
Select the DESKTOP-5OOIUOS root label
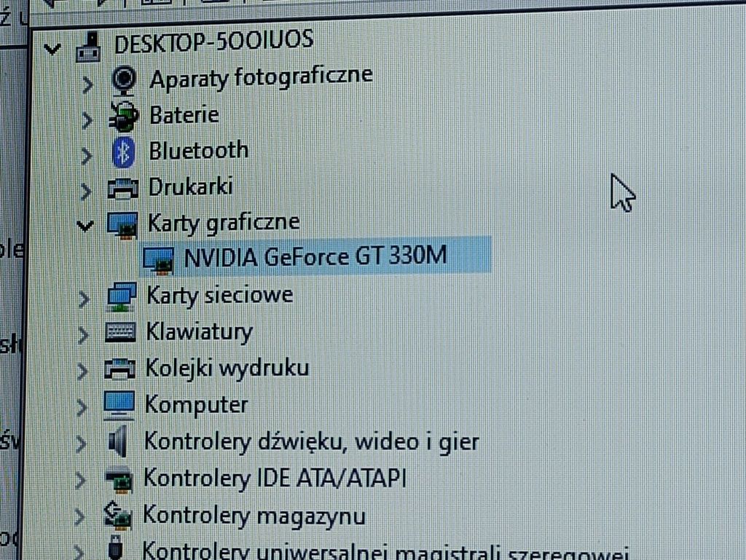[213, 42]
